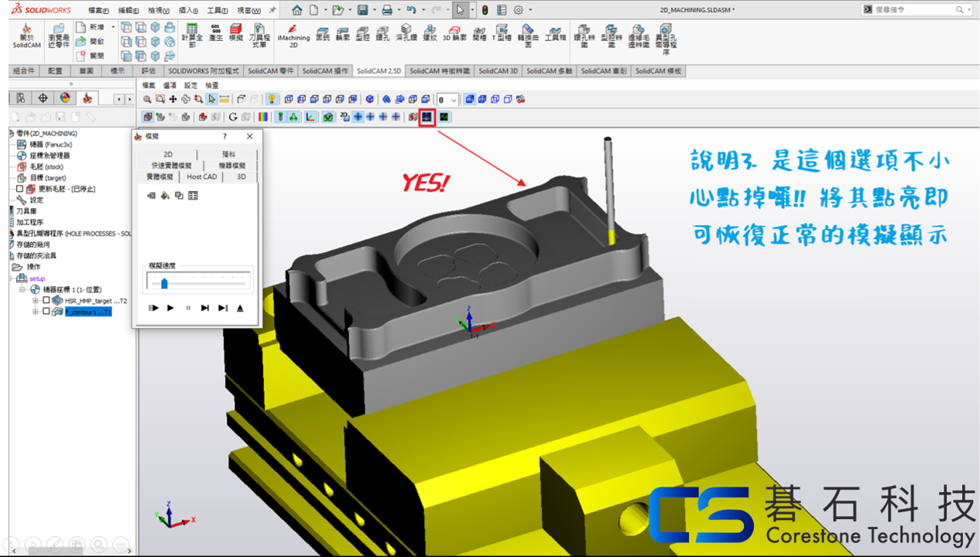Click the search command input field
The height and width of the screenshot is (557, 980).
[913, 9]
